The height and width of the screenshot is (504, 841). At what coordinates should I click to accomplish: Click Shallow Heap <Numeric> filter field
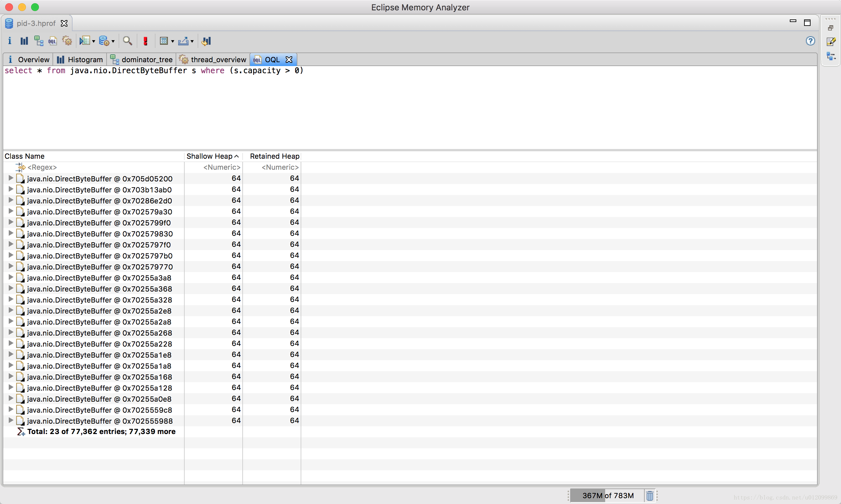[x=222, y=167]
